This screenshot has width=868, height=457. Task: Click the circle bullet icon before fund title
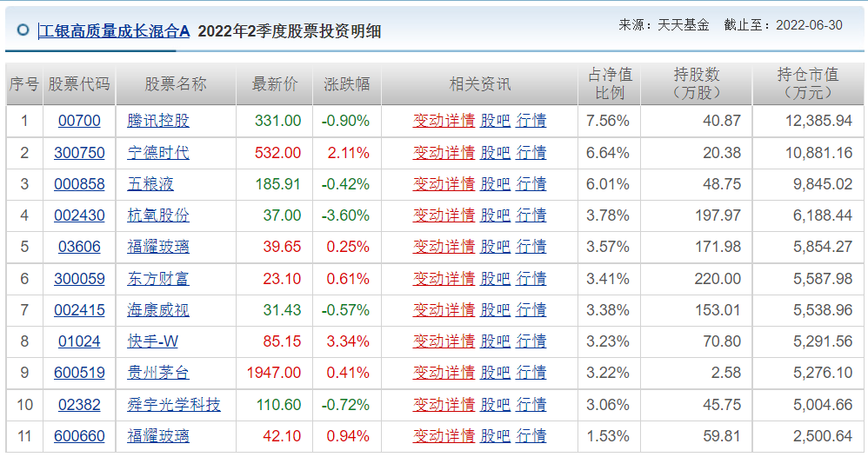pyautogui.click(x=23, y=30)
